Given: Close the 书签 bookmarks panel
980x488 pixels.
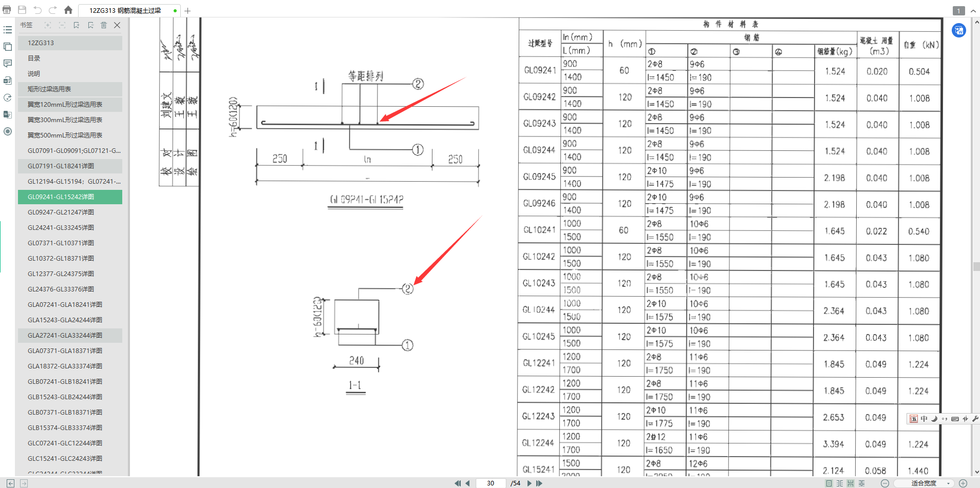Looking at the screenshot, I should (x=117, y=25).
